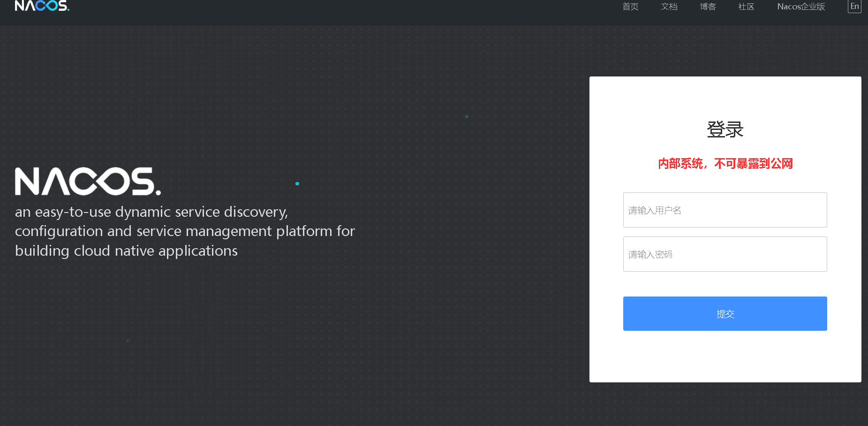
Task: Open the 首页 home link
Action: pos(630,7)
